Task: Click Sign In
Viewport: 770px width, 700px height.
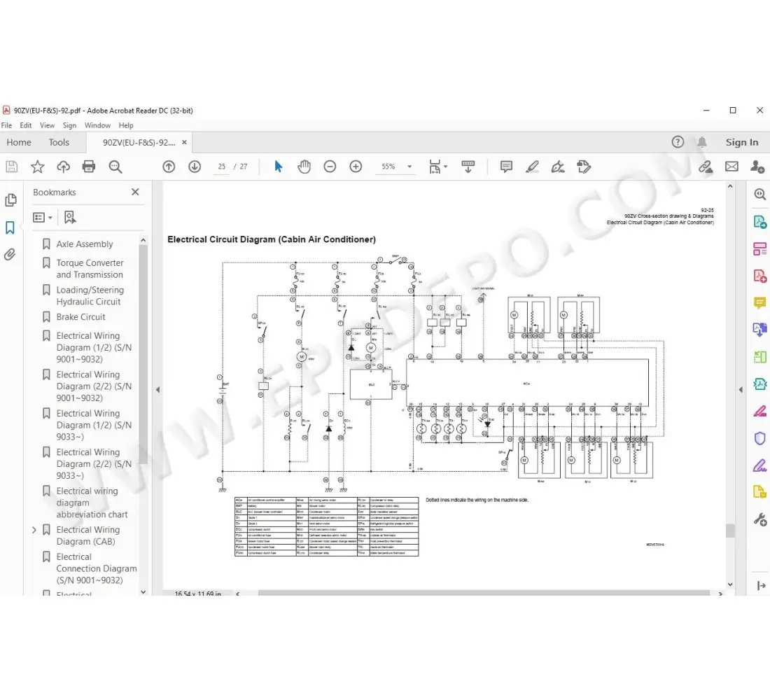Action: click(742, 142)
